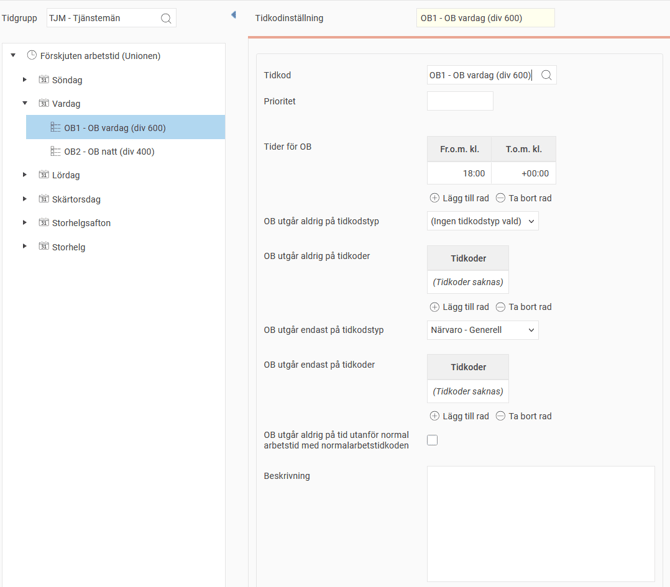Expand the Storhelg tree node
The image size is (670, 587).
click(x=25, y=247)
